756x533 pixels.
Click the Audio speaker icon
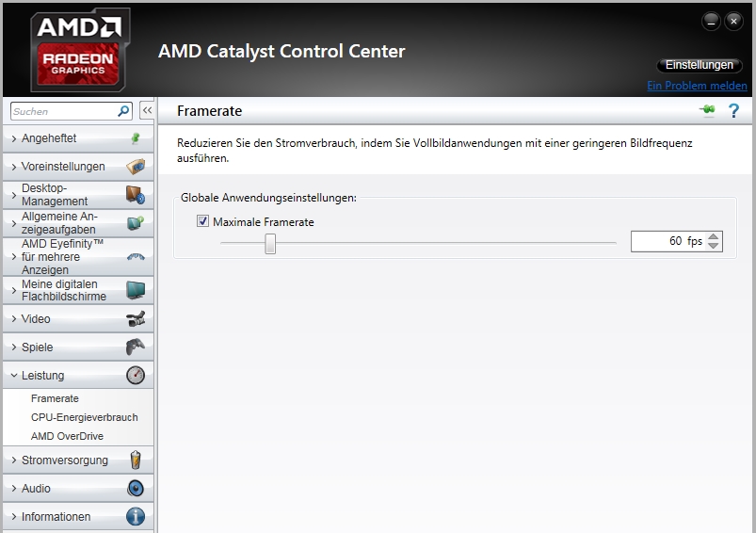point(136,489)
